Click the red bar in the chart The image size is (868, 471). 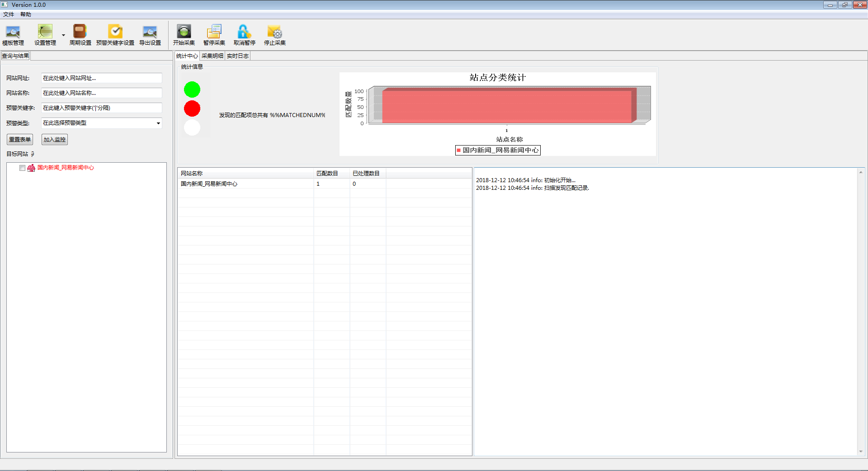click(x=507, y=107)
